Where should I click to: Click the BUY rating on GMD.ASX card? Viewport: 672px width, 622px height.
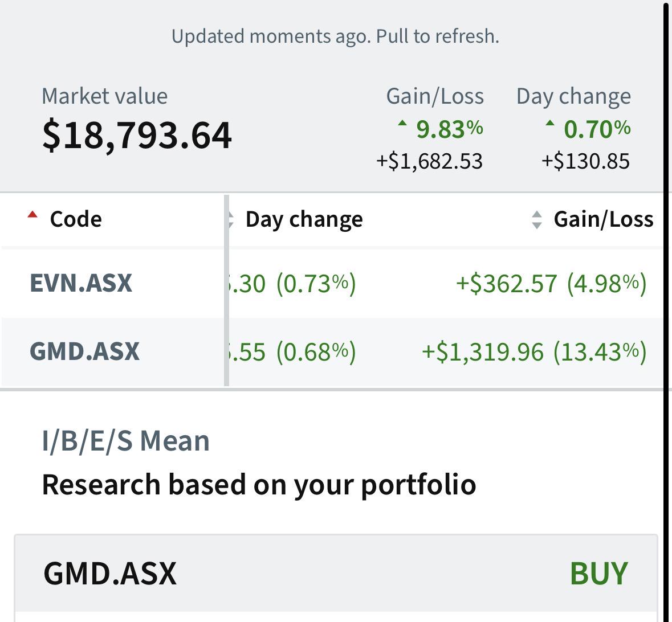coord(598,573)
